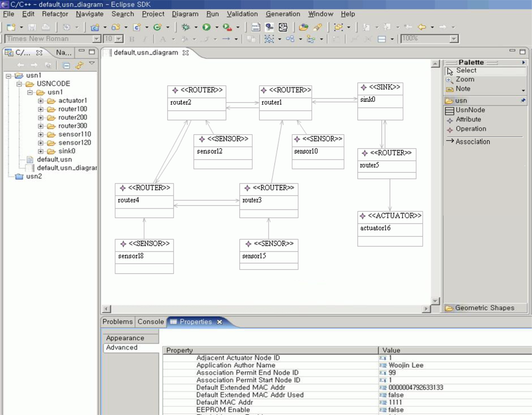Screen dimensions: 532x415
Task: Expand the sink0 folder in tree
Action: [x=41, y=151]
